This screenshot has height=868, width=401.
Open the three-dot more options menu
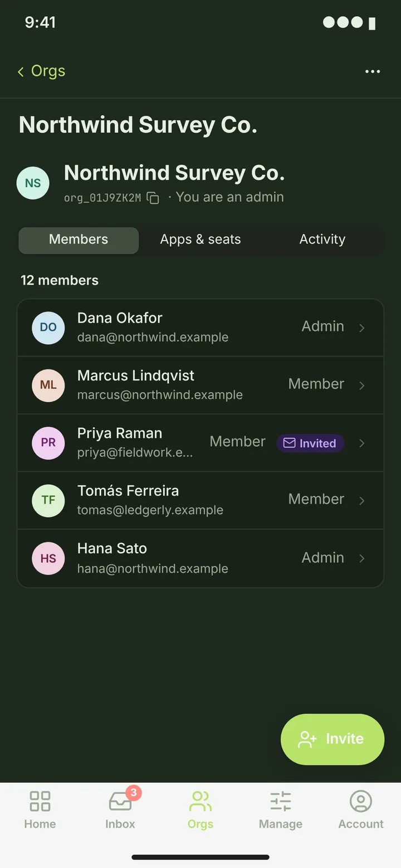373,71
